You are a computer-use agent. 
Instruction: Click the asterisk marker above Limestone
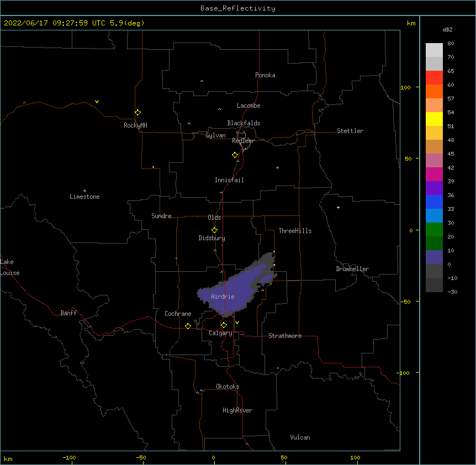pyautogui.click(x=84, y=191)
